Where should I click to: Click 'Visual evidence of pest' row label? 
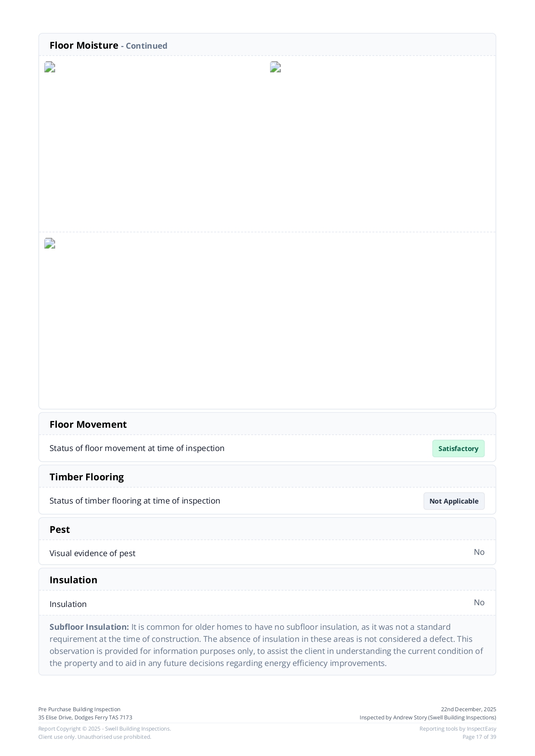(x=92, y=553)
